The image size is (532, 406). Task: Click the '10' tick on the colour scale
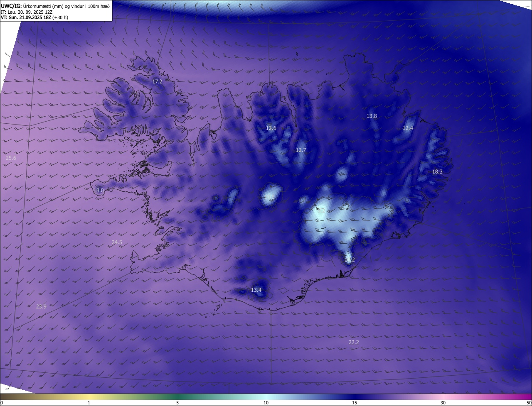tap(266, 403)
